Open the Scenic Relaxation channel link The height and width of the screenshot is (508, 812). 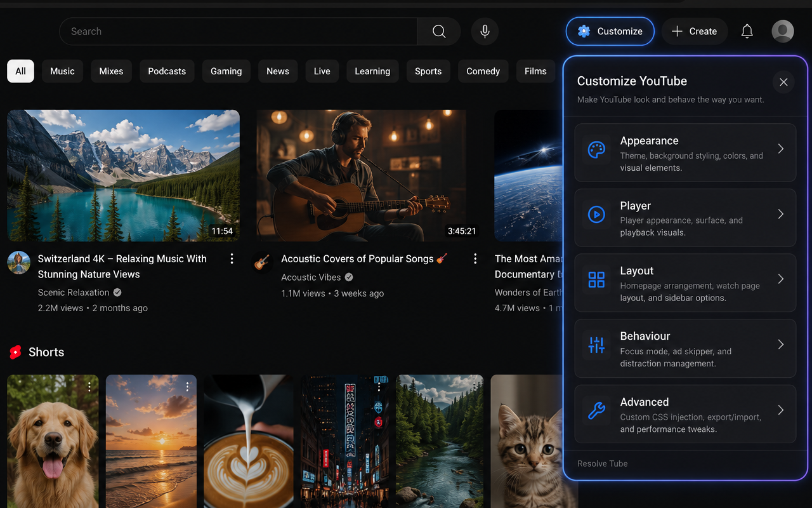pyautogui.click(x=74, y=293)
